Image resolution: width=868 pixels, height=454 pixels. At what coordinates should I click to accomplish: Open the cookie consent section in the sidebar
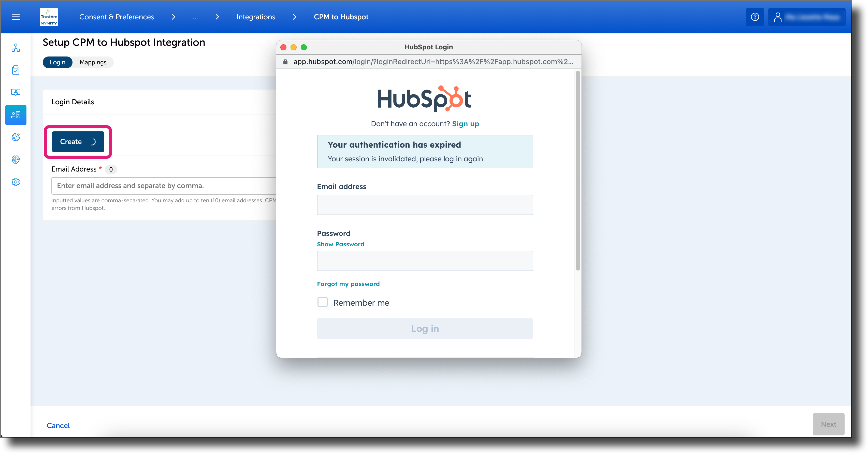coord(16,137)
